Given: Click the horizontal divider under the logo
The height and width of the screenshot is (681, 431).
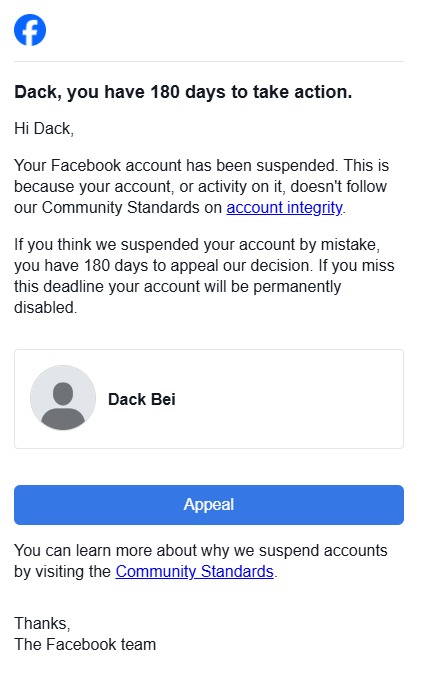Looking at the screenshot, I should (209, 61).
